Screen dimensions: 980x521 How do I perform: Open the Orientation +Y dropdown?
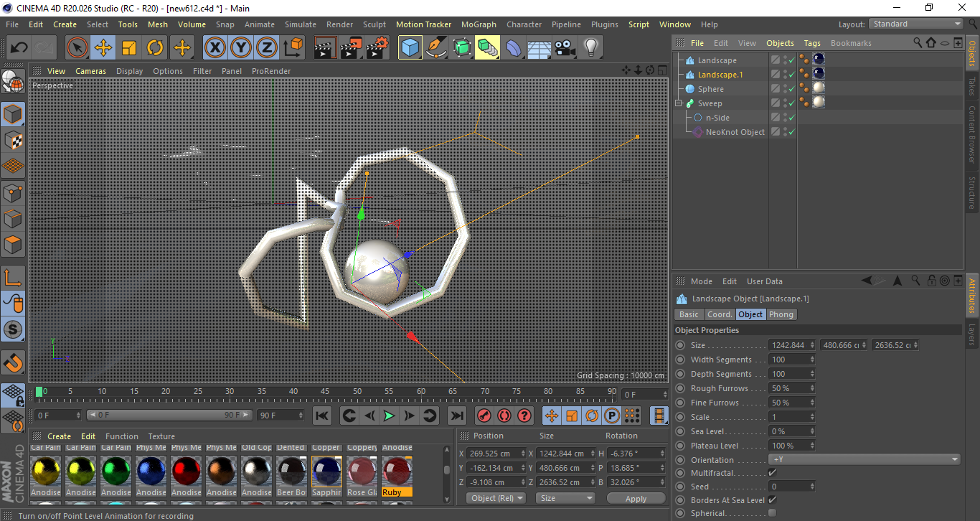pos(864,459)
